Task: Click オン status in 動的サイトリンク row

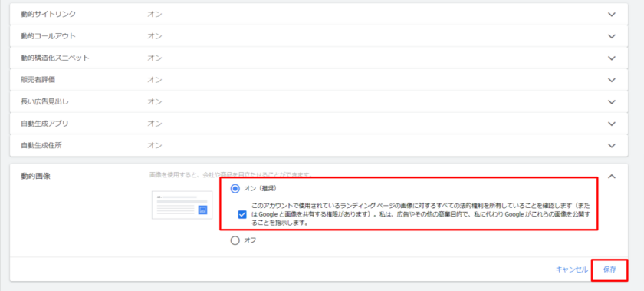Action: pos(155,14)
